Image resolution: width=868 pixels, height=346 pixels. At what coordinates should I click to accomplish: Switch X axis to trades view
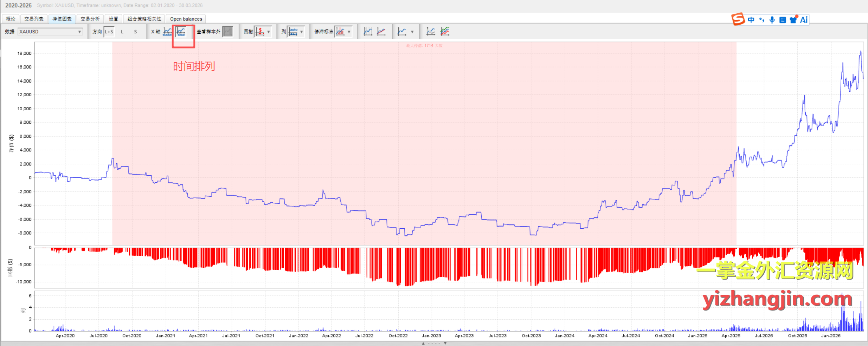click(168, 32)
